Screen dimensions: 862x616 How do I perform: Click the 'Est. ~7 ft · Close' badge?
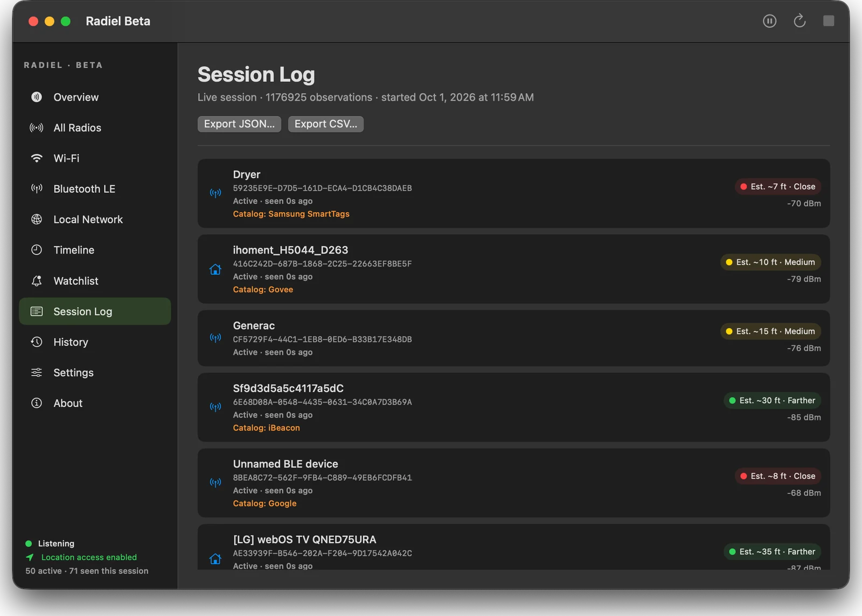click(x=778, y=186)
